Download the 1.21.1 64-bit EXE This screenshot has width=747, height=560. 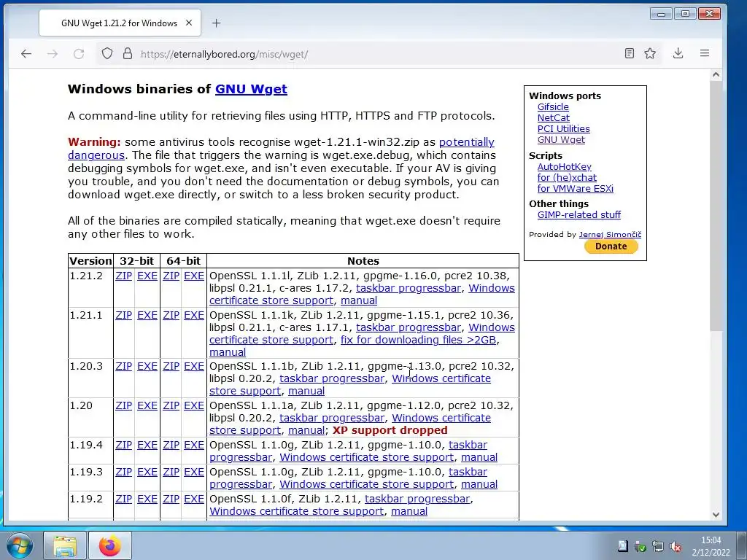click(x=194, y=315)
